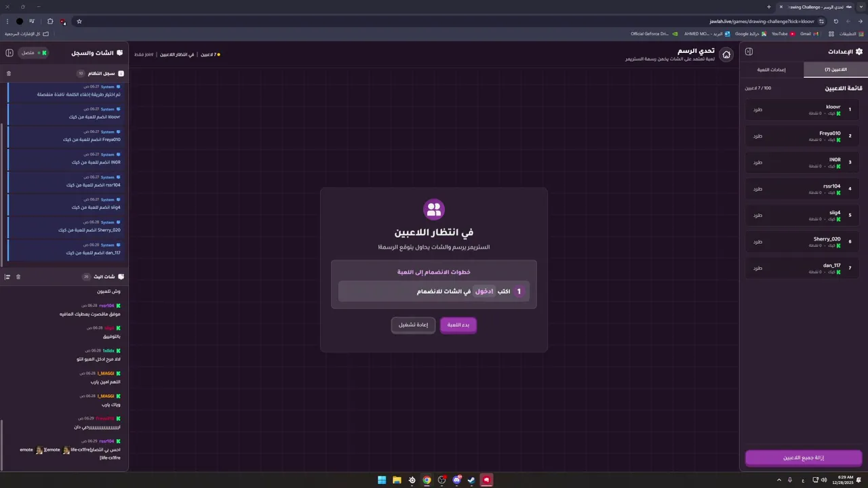Open Chrome three-dot menu
This screenshot has width=868, height=488.
[x=7, y=21]
